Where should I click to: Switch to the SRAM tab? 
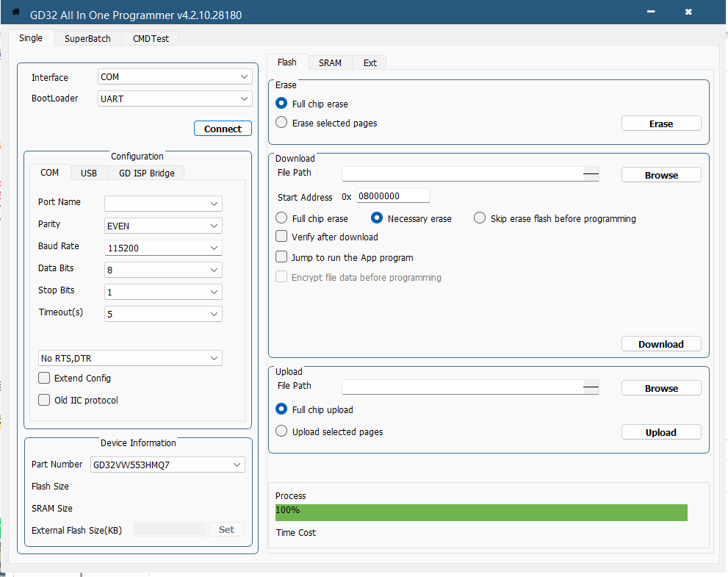[x=330, y=62]
